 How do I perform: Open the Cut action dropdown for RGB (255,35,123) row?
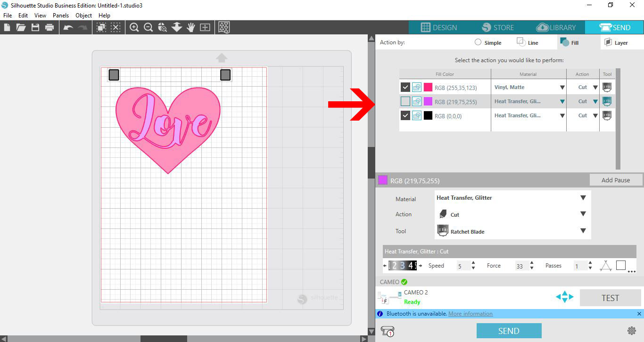[595, 87]
